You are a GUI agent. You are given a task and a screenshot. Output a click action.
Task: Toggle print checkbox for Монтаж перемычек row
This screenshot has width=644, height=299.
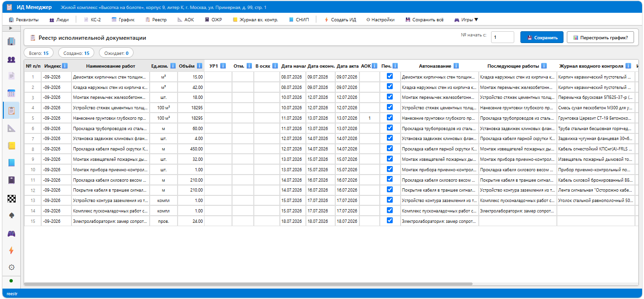390,97
